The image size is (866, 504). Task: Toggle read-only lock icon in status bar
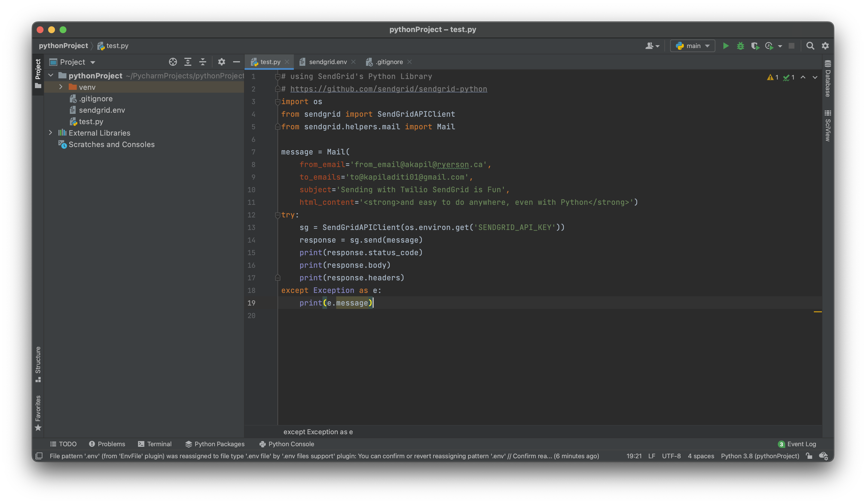pos(809,456)
